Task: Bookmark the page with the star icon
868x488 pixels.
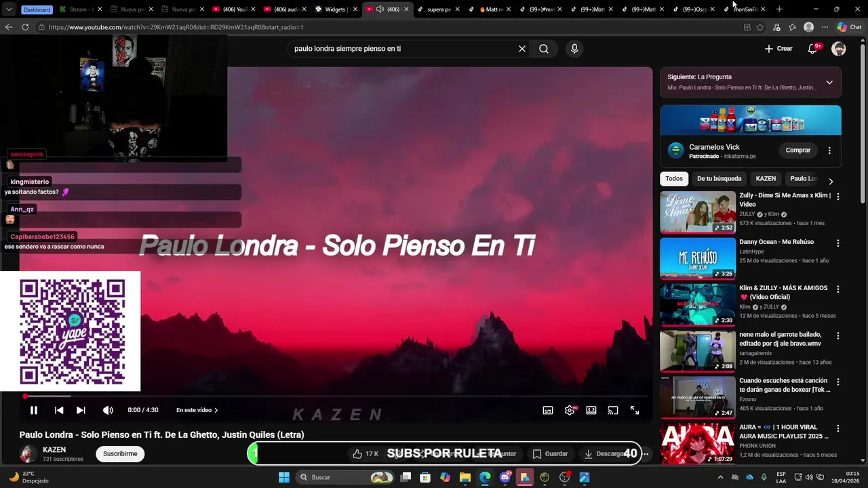Action: pos(760,27)
